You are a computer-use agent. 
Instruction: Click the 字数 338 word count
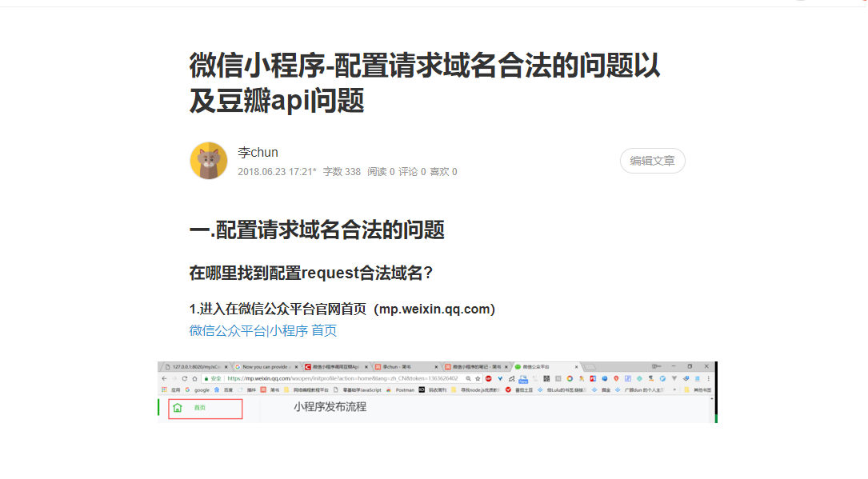click(x=342, y=172)
